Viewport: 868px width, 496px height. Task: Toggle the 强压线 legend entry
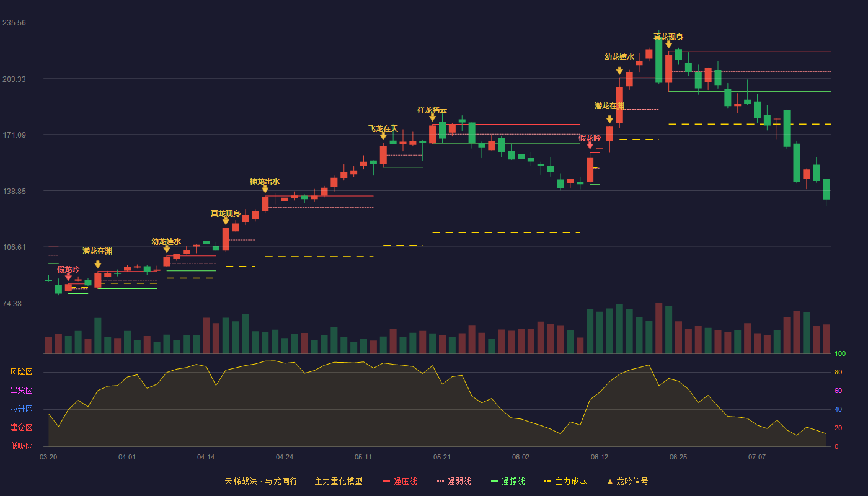pos(400,481)
